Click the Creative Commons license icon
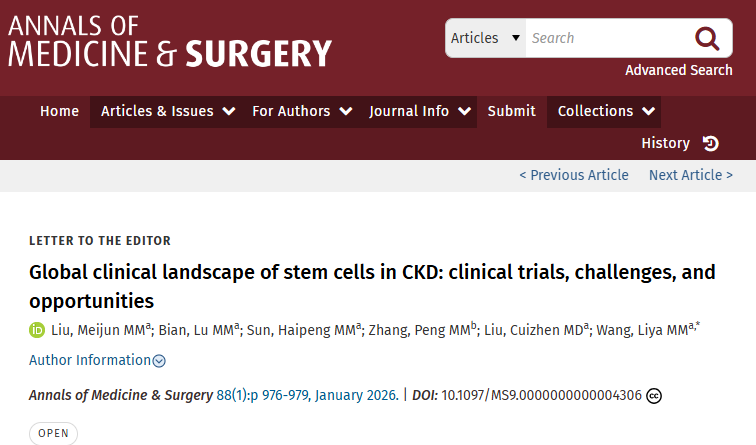The width and height of the screenshot is (756, 445). [x=654, y=395]
